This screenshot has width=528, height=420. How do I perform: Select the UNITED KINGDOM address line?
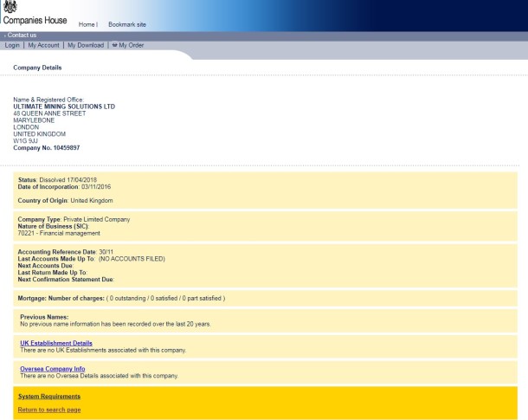coord(40,134)
